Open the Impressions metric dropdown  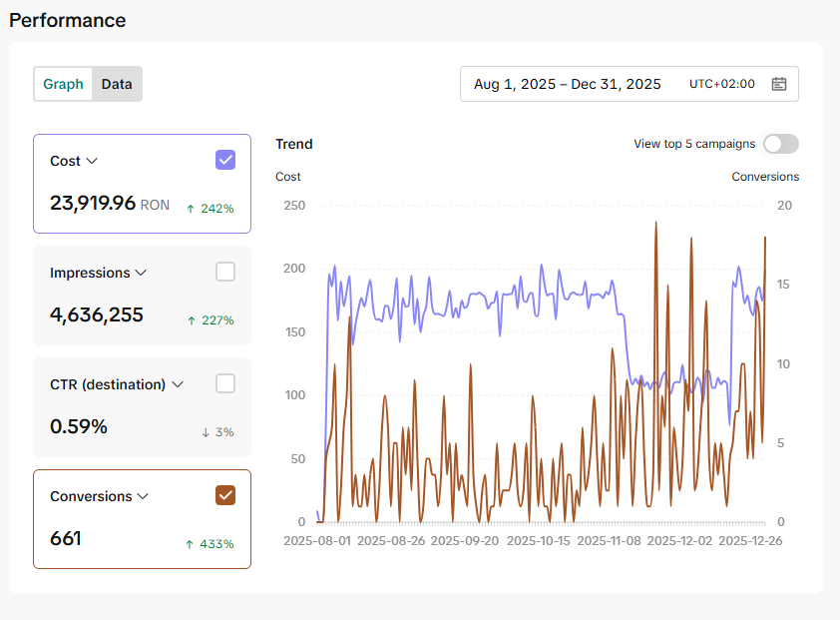(x=141, y=273)
